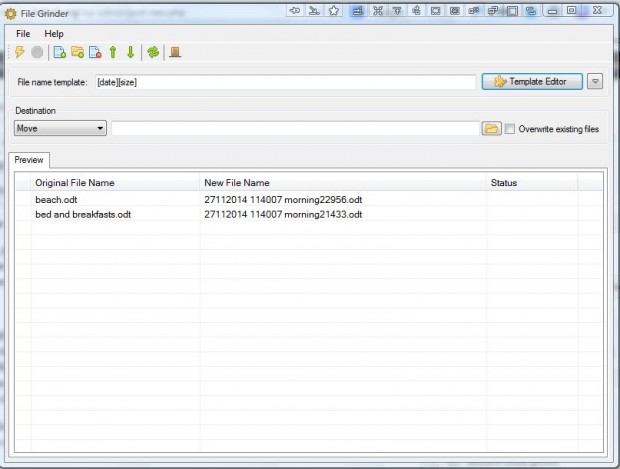The height and width of the screenshot is (469, 620).
Task: Open the Move destination mode dropdown
Action: [60, 128]
